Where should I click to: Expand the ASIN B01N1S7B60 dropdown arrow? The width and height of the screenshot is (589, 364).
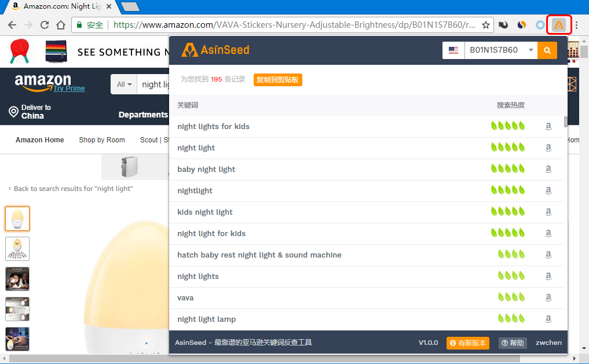point(531,50)
